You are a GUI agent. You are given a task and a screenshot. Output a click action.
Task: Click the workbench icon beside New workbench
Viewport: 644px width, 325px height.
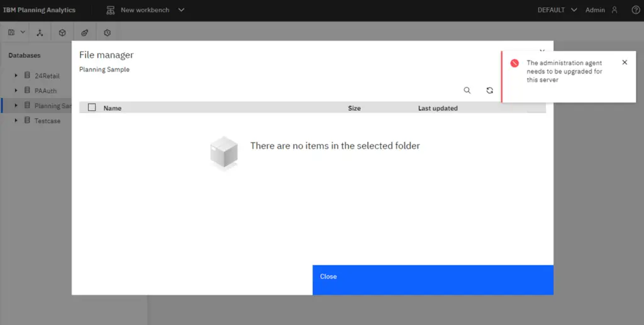pos(110,10)
